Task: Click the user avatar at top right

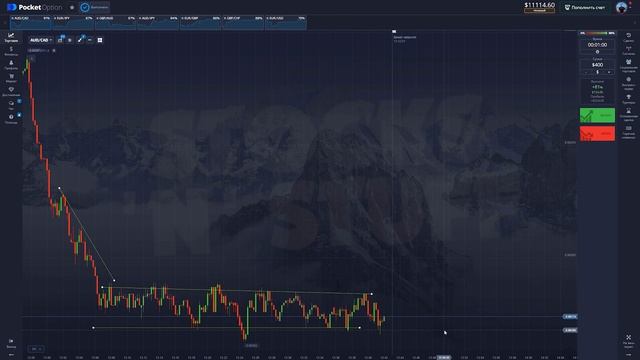Action: pos(622,7)
